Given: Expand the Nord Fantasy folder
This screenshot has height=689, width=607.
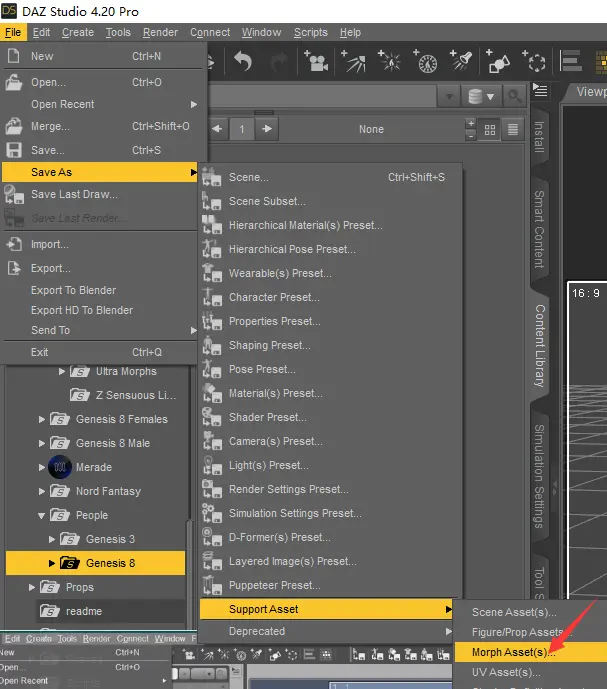Looking at the screenshot, I should point(41,491).
